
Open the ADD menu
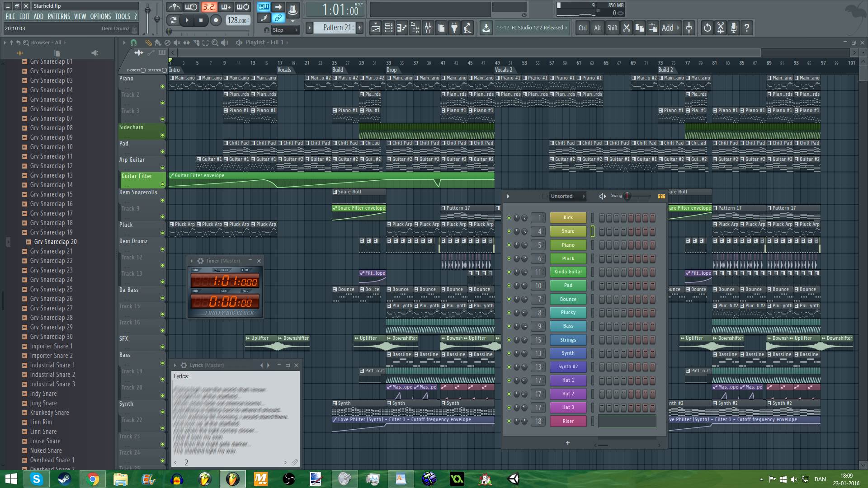click(x=38, y=16)
